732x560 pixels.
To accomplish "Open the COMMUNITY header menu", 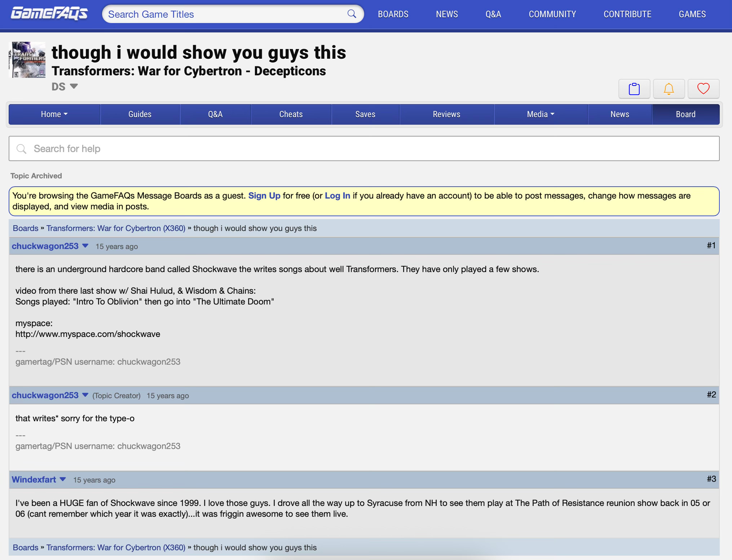I will click(552, 14).
